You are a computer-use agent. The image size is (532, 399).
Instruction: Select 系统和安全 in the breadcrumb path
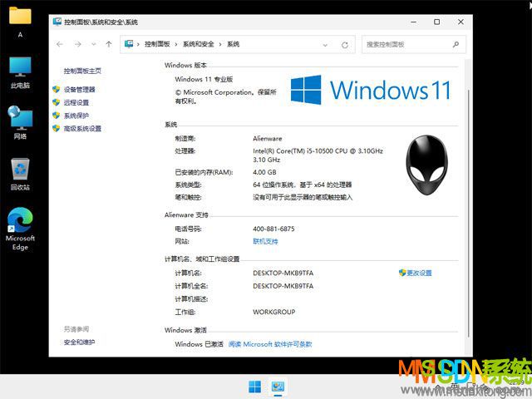coord(199,44)
